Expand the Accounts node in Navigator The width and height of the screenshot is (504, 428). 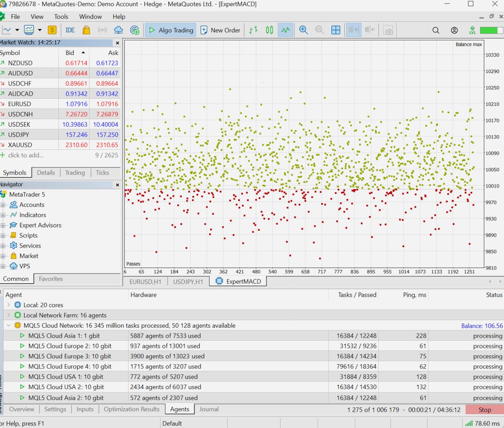tap(3, 205)
